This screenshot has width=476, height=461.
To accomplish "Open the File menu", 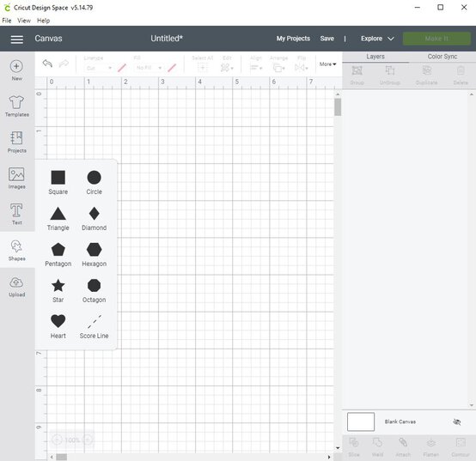I will 7,21.
